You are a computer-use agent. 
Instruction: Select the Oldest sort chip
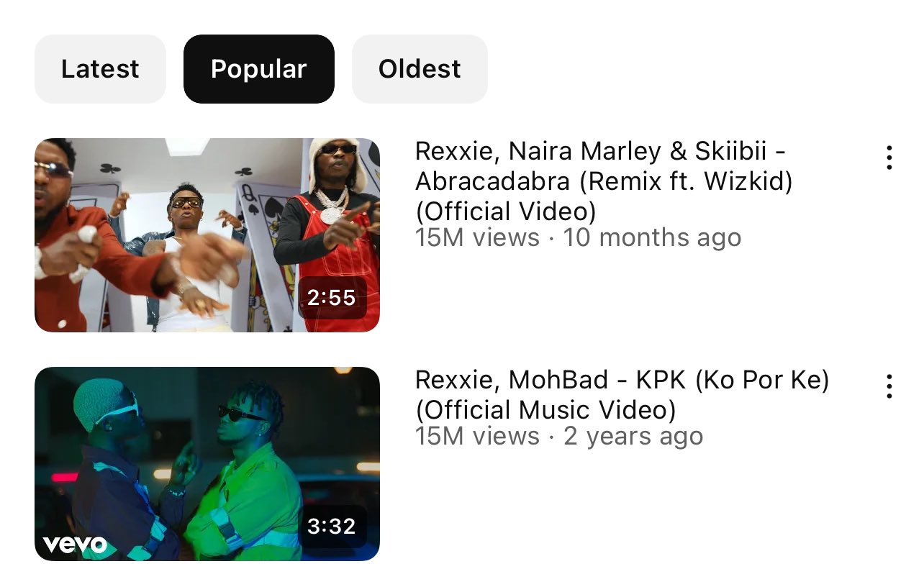click(420, 69)
